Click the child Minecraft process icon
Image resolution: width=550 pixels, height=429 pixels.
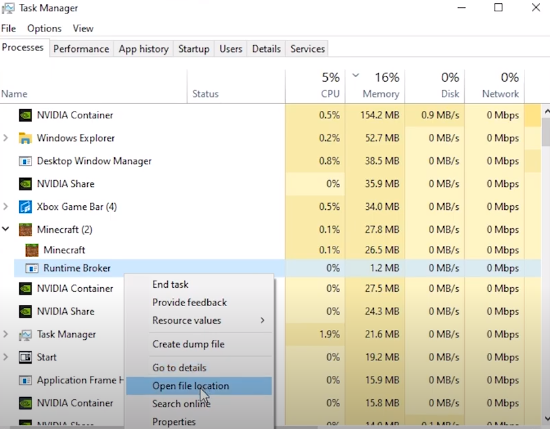32,250
